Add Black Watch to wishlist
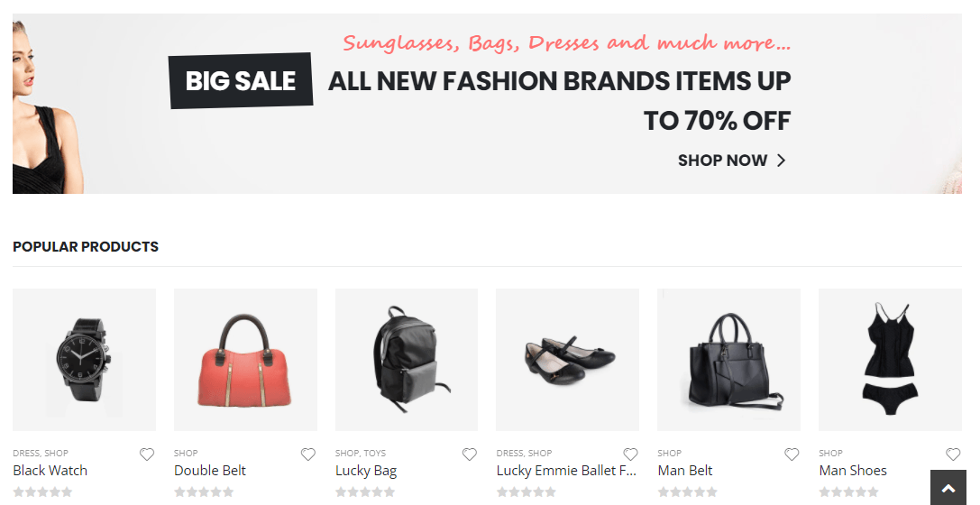This screenshot has height=505, width=980. (147, 454)
